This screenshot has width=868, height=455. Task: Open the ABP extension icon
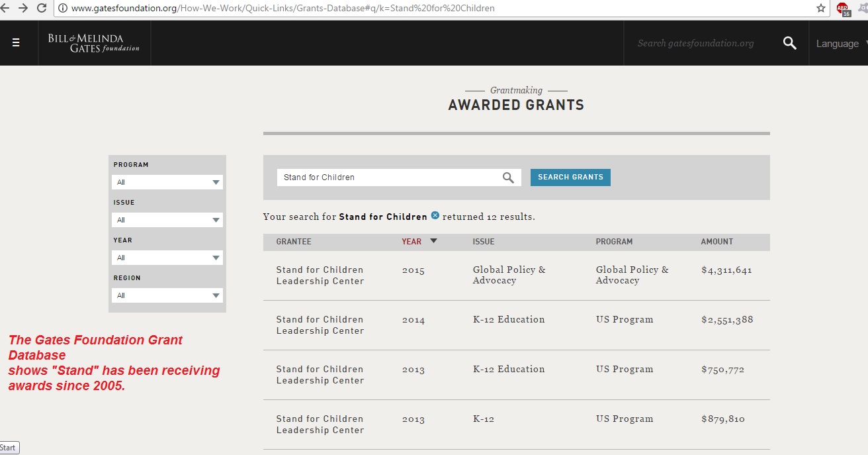843,9
